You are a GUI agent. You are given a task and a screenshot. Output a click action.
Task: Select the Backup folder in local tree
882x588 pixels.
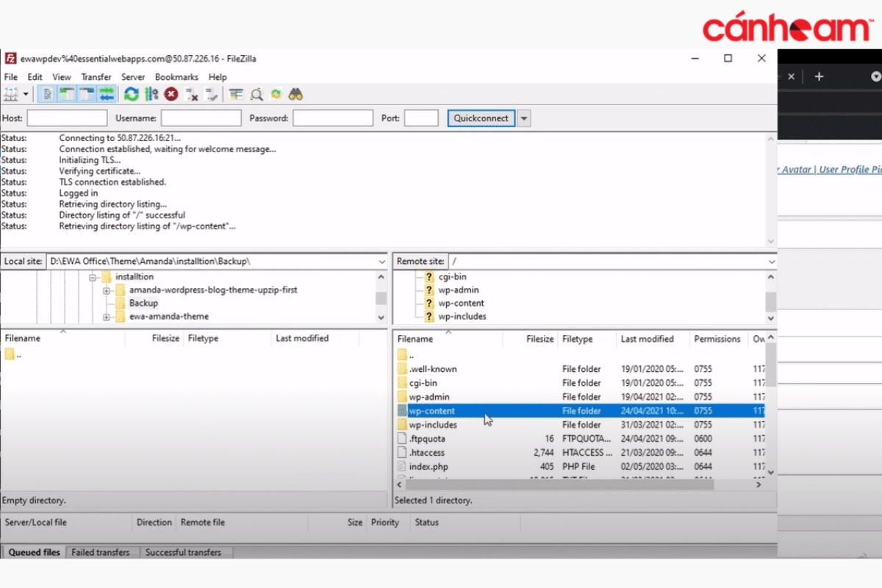(143, 303)
